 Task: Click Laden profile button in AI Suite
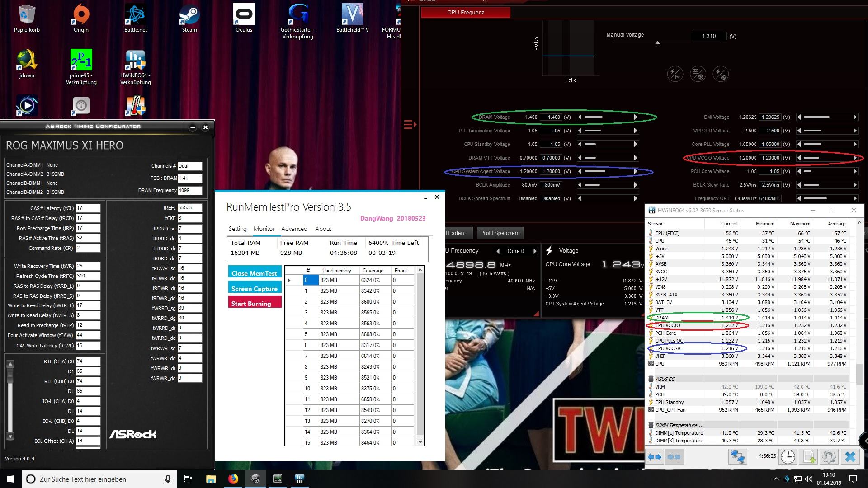coord(458,233)
